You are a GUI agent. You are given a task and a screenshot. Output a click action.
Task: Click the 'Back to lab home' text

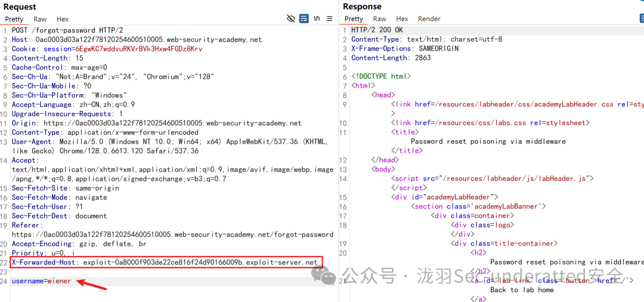pyautogui.click(x=522, y=289)
